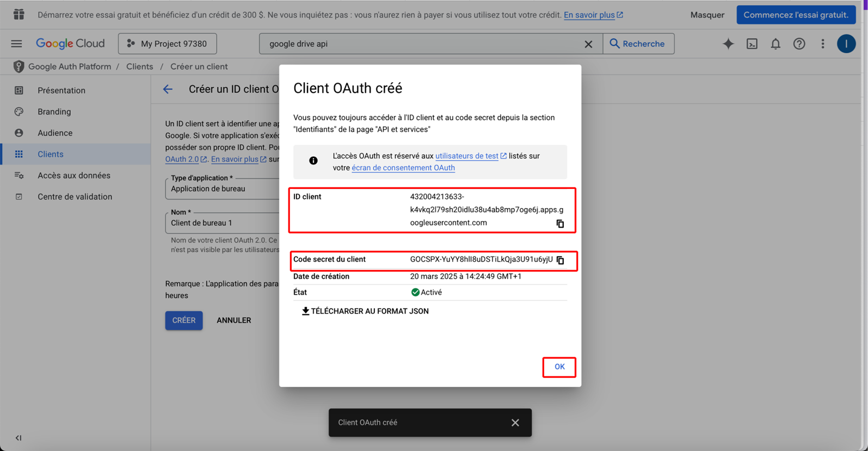Copy the client ID to clipboard
Image resolution: width=868 pixels, height=451 pixels.
tap(560, 224)
